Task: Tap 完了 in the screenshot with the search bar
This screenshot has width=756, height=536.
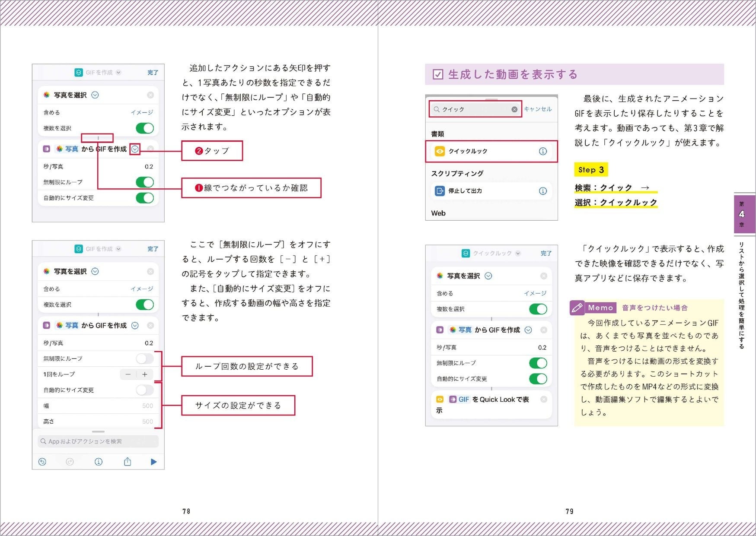Action: click(x=153, y=249)
